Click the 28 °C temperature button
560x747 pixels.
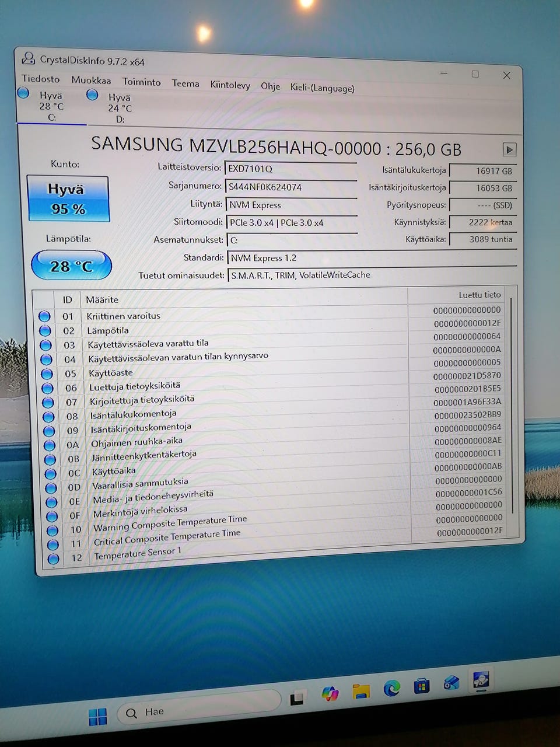(x=71, y=266)
